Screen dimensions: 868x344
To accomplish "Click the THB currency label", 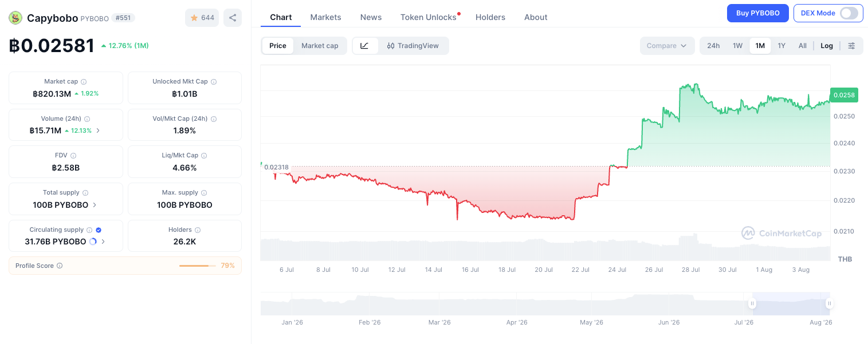I will (845, 259).
